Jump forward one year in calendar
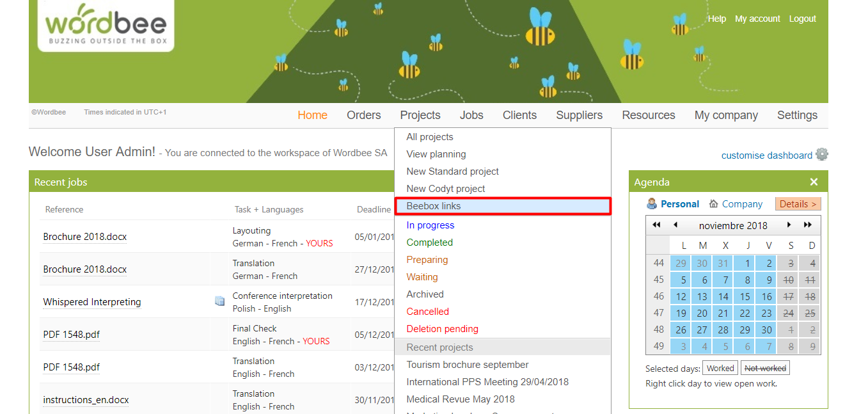 coord(808,225)
